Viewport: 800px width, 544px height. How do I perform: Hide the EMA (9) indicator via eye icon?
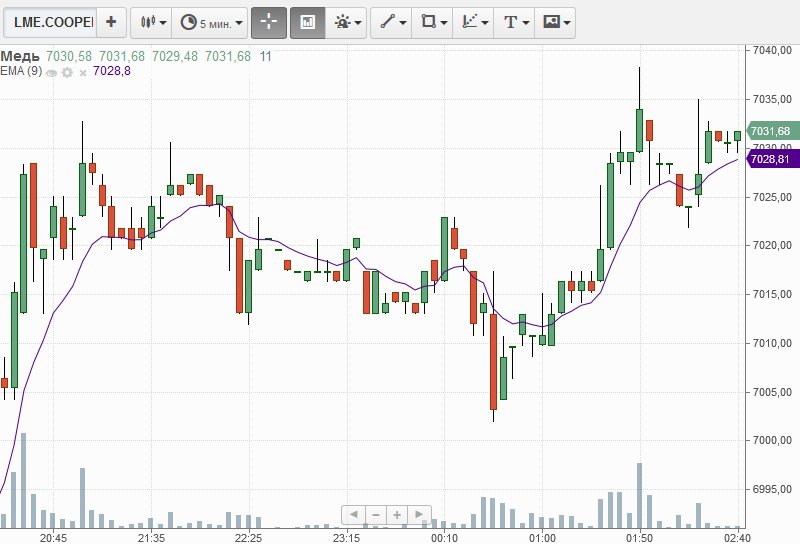pos(51,72)
